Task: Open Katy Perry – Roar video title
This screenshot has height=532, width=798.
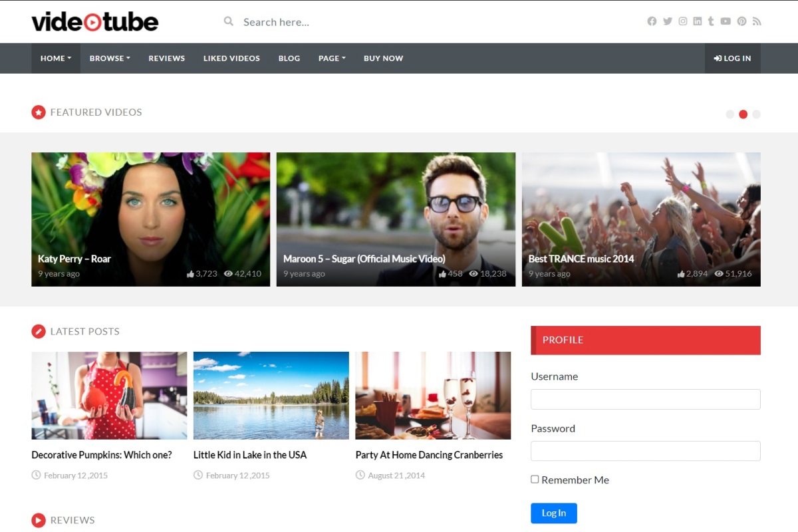Action: 74,259
